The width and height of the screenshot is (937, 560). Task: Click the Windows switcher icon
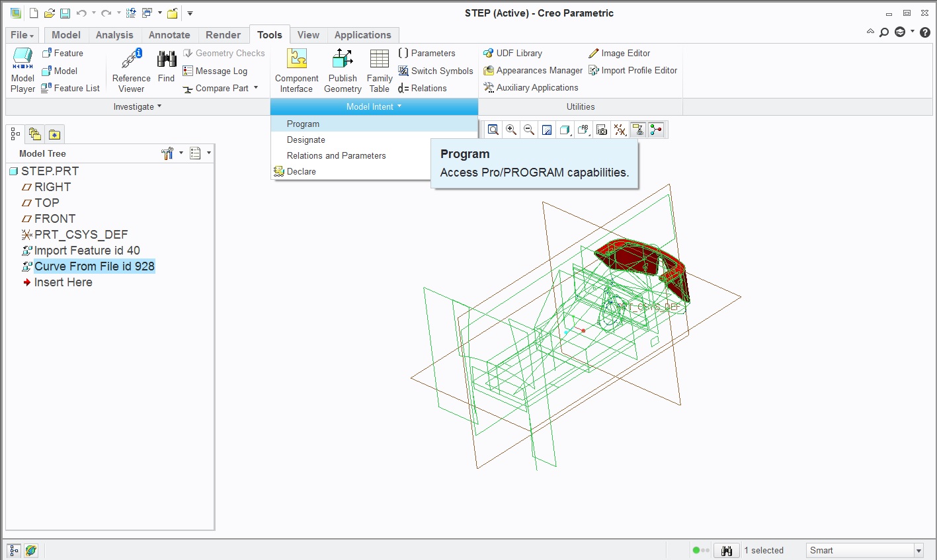click(147, 13)
